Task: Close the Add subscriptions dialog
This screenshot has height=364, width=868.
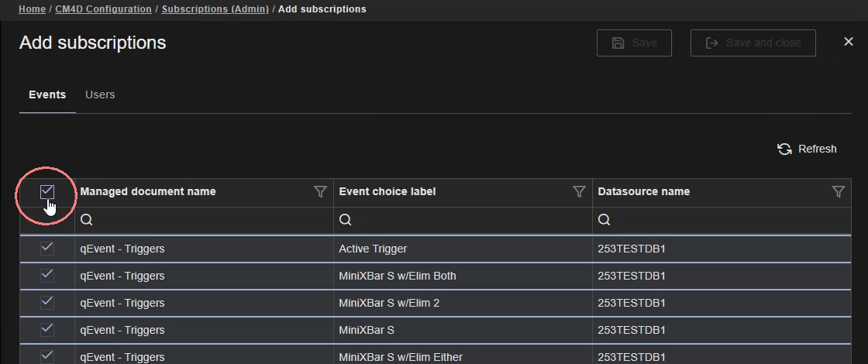Action: click(x=849, y=42)
